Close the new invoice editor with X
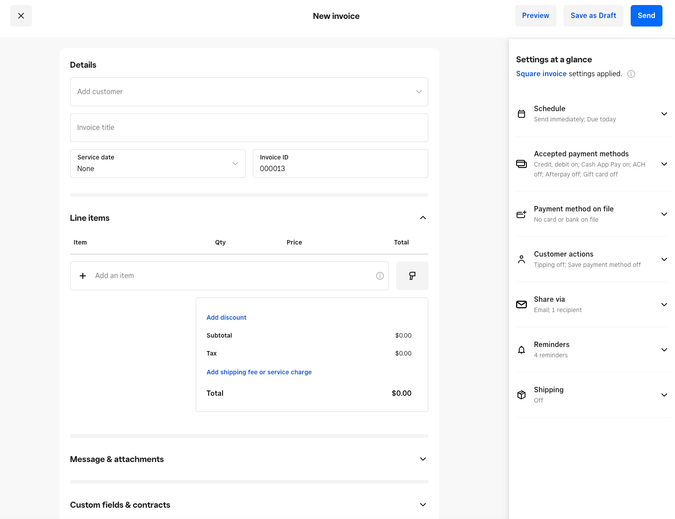This screenshot has height=519, width=675. [21, 16]
